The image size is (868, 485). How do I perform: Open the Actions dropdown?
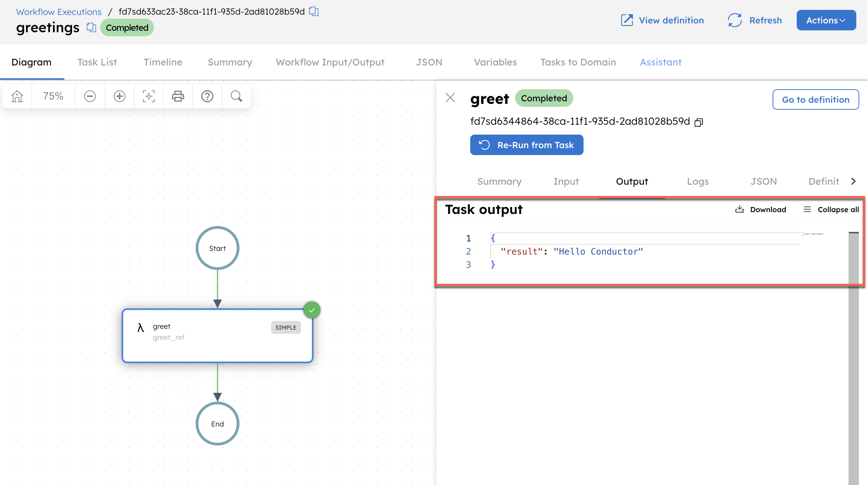tap(826, 20)
